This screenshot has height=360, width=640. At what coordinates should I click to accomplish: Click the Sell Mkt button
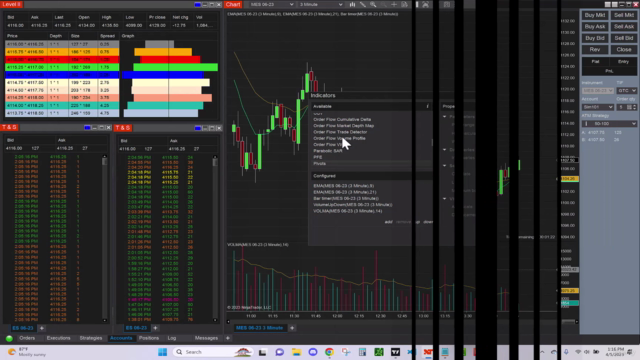click(624, 15)
